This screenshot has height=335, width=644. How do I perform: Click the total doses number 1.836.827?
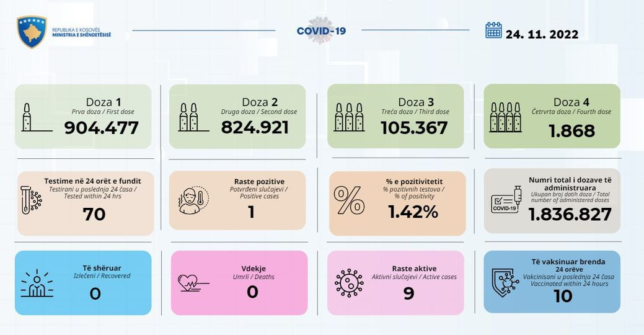click(x=570, y=215)
